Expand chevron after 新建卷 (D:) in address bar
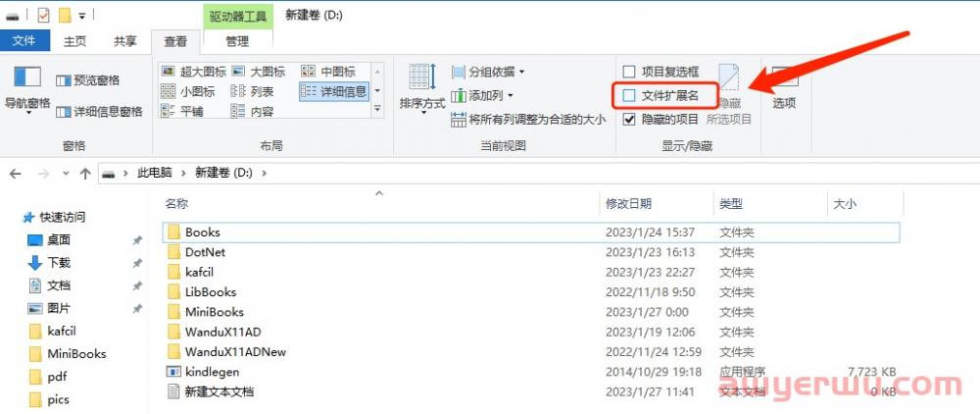Viewport: 980px width, 414px height. 264,174
